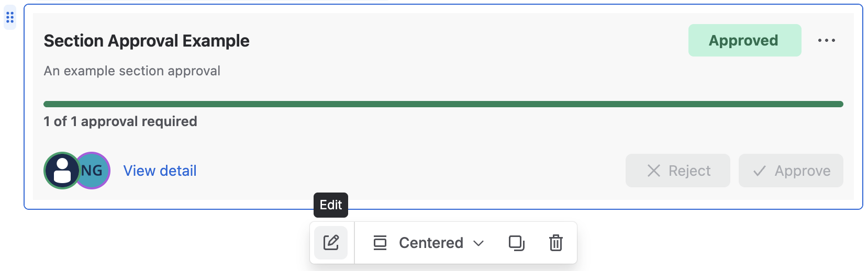Image resolution: width=868 pixels, height=271 pixels.
Task: Click the green approval progress bar
Action: 443,104
